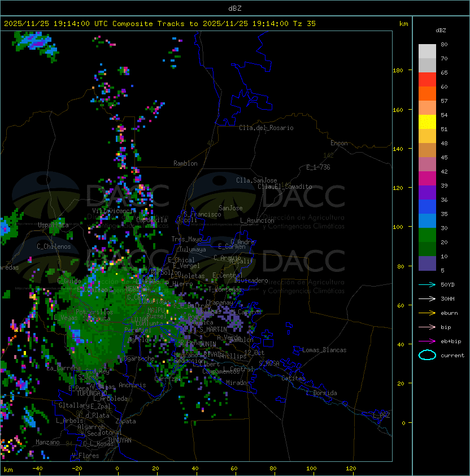Click the 'E_1-736' map label

318,167
